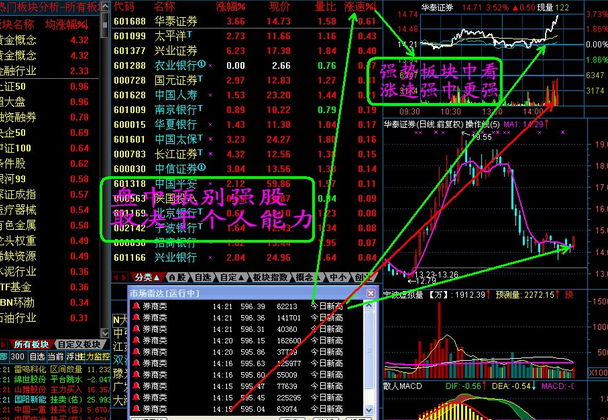
Task: Select the 300 filter tab
Action: point(17,356)
